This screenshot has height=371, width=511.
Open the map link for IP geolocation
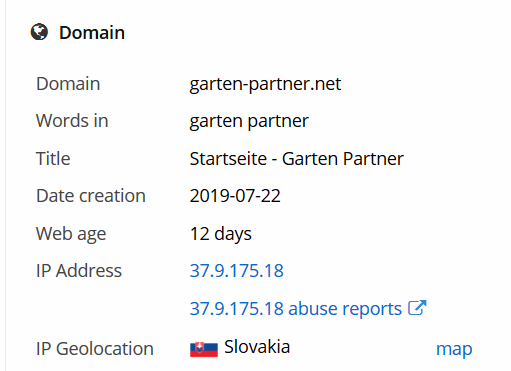point(454,349)
